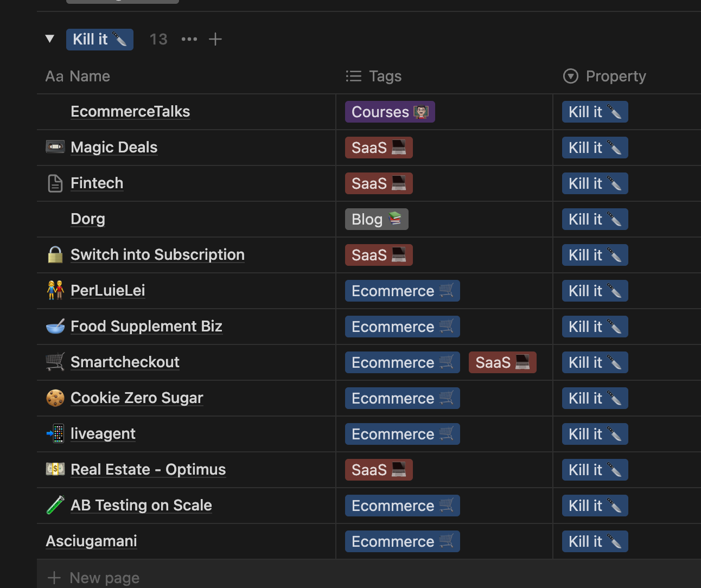The width and height of the screenshot is (701, 588).
Task: Click Ecommerce tag for Cookie Zero Sugar
Action: pyautogui.click(x=403, y=398)
